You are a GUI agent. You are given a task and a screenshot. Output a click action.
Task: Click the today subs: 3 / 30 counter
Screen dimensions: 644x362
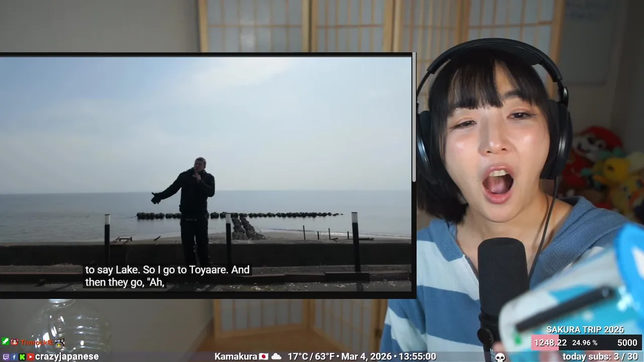pyautogui.click(x=600, y=356)
